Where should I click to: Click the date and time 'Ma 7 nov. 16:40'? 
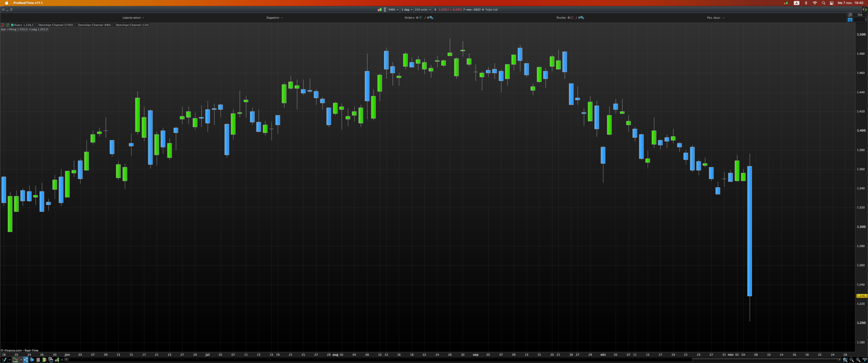pos(850,3)
